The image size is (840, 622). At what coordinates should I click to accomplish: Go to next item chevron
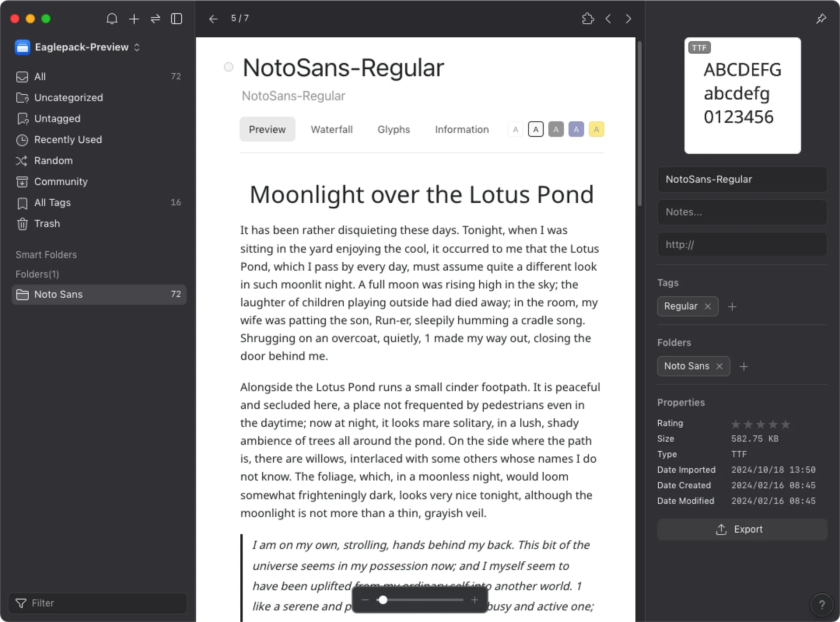click(x=628, y=19)
